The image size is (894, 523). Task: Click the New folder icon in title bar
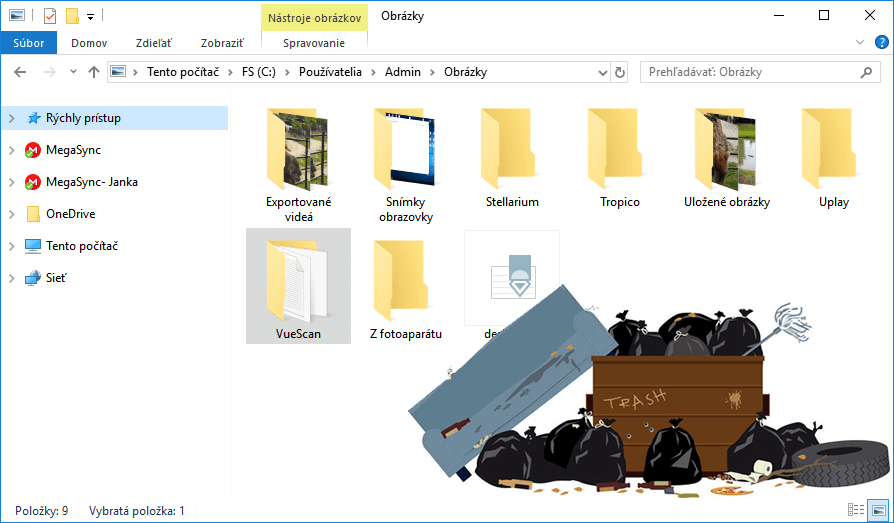coord(72,16)
